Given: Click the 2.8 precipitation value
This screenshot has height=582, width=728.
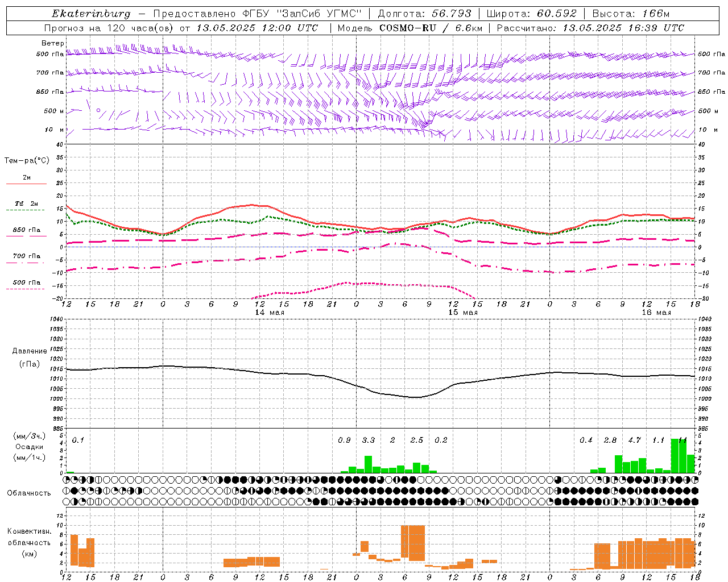Looking at the screenshot, I should pyautogui.click(x=610, y=440).
